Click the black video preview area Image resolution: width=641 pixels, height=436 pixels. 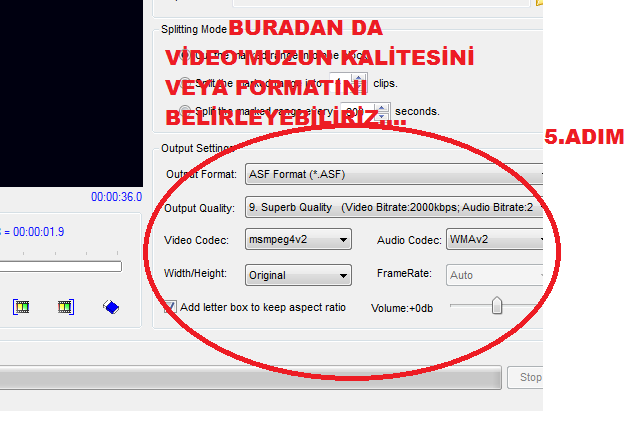point(71,93)
